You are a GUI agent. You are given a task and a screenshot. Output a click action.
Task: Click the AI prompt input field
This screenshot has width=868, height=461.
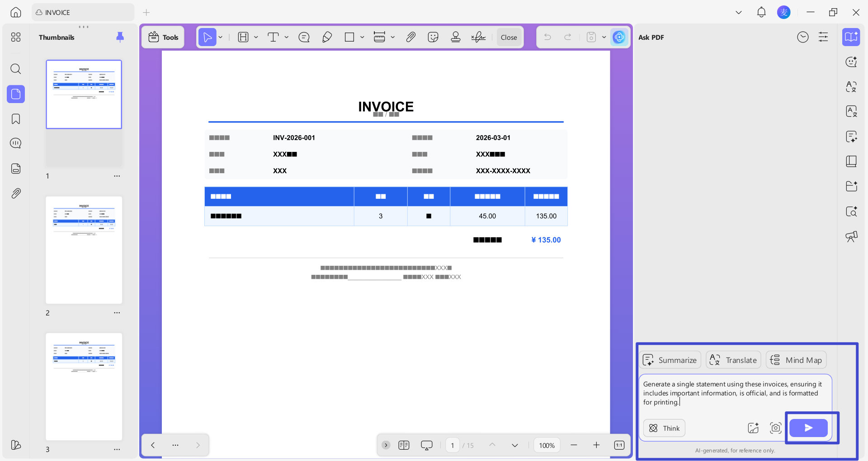click(x=735, y=393)
